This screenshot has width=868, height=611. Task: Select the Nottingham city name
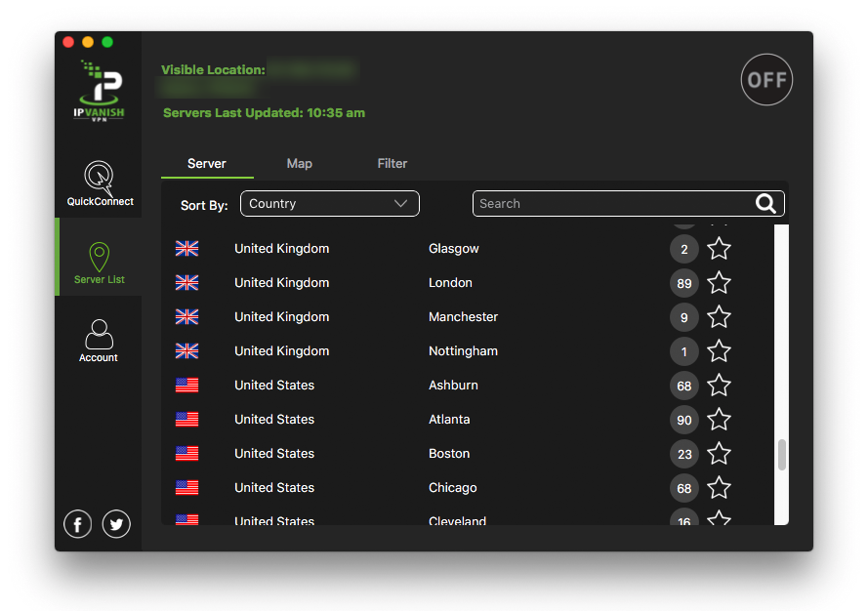pos(464,351)
